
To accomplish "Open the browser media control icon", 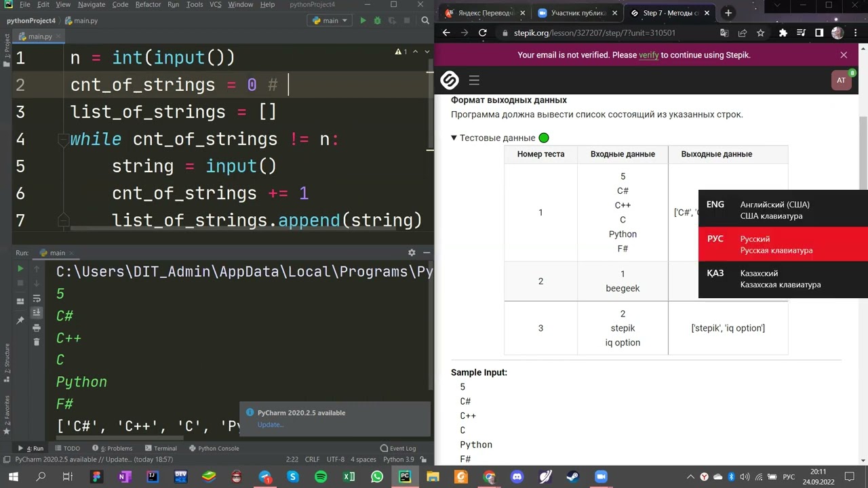I will pyautogui.click(x=801, y=33).
